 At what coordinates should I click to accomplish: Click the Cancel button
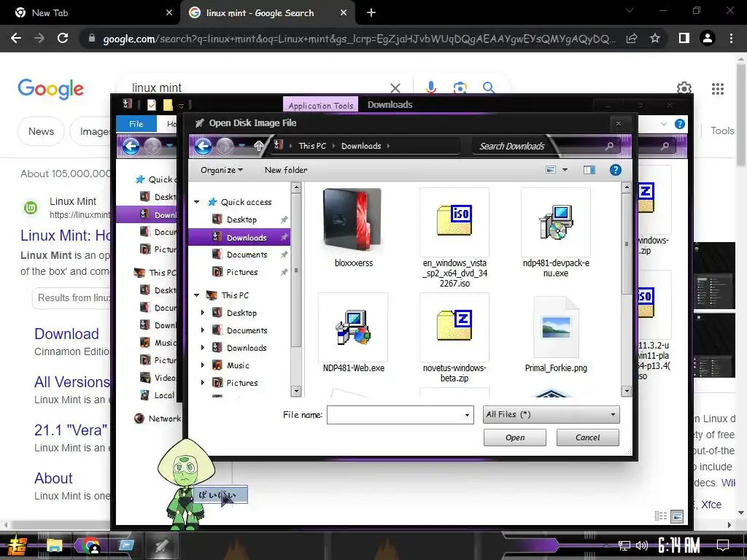tap(587, 437)
